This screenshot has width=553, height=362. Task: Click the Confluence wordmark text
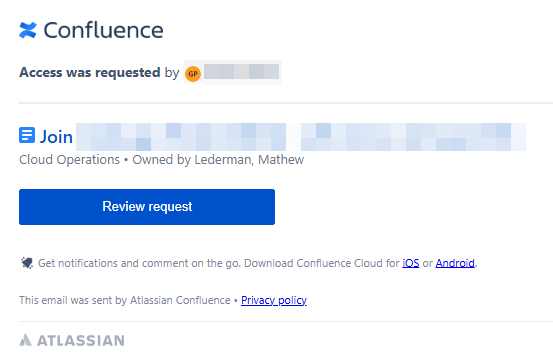[103, 30]
